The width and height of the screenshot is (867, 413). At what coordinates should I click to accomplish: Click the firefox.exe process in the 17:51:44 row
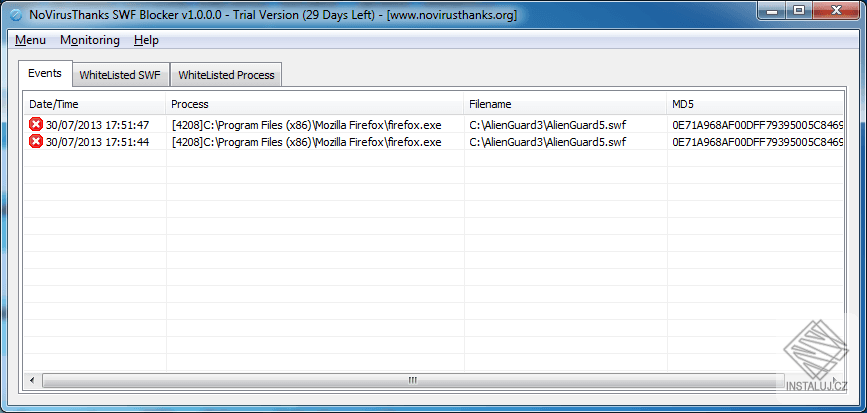[306, 142]
